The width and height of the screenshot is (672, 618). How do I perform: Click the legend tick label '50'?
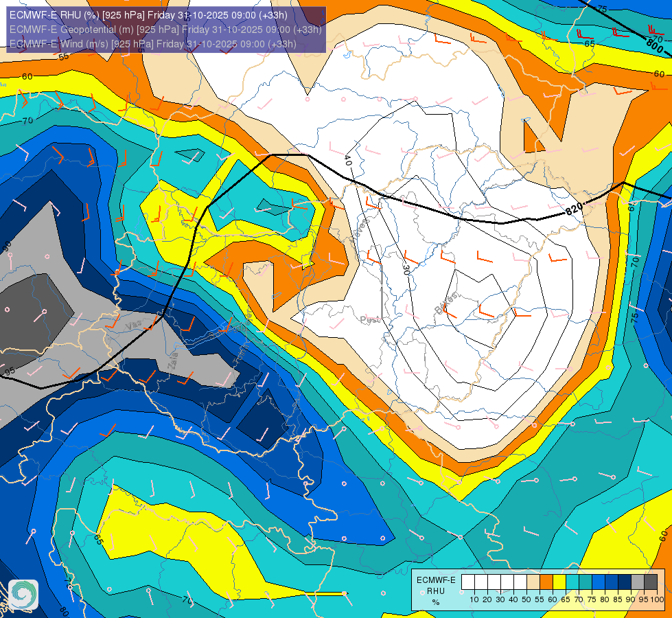pyautogui.click(x=526, y=599)
